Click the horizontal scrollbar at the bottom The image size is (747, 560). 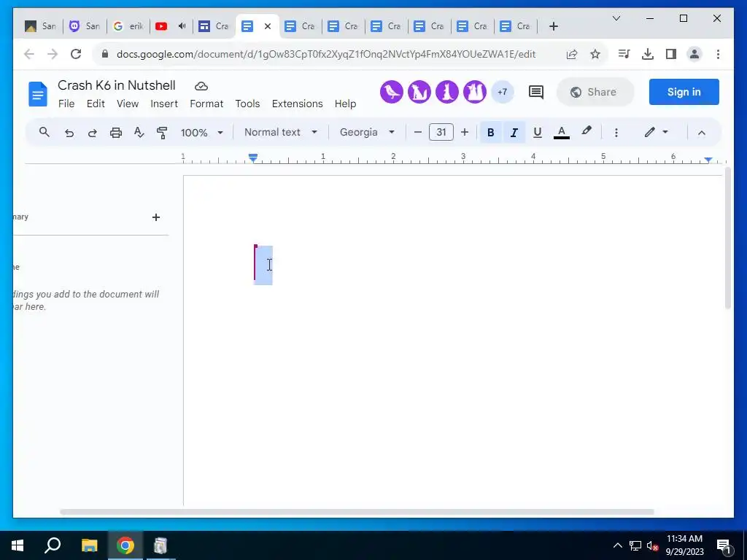(x=357, y=513)
